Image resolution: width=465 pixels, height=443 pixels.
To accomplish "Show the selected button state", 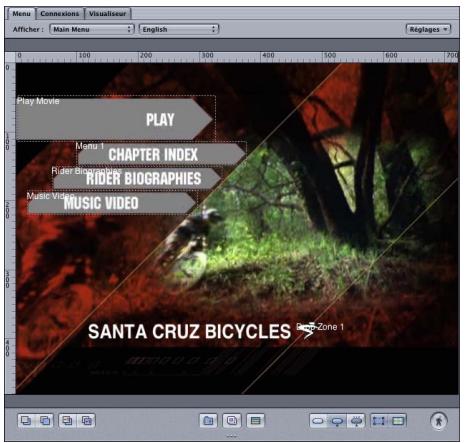I will click(337, 421).
